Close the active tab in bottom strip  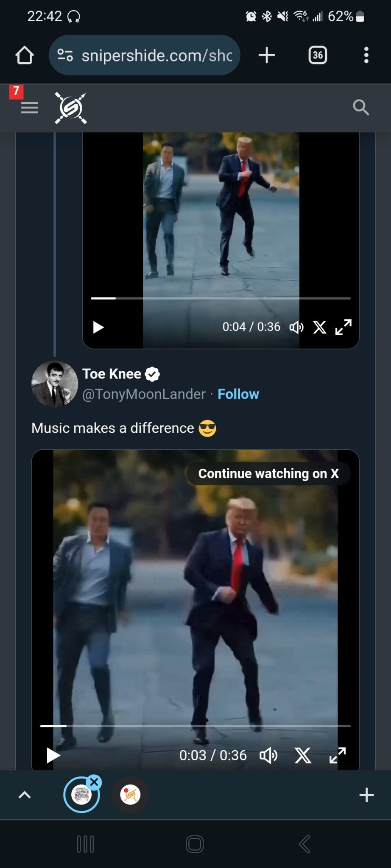point(95,782)
